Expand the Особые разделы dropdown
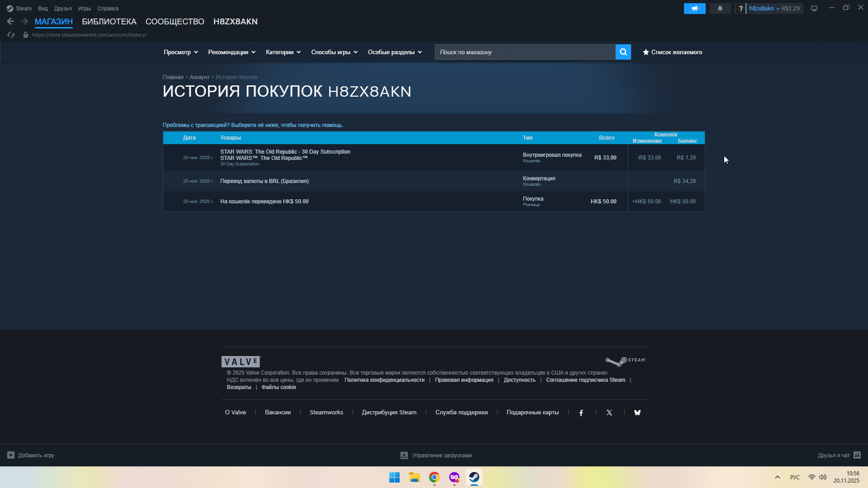Image resolution: width=868 pixels, height=488 pixels. (x=395, y=52)
